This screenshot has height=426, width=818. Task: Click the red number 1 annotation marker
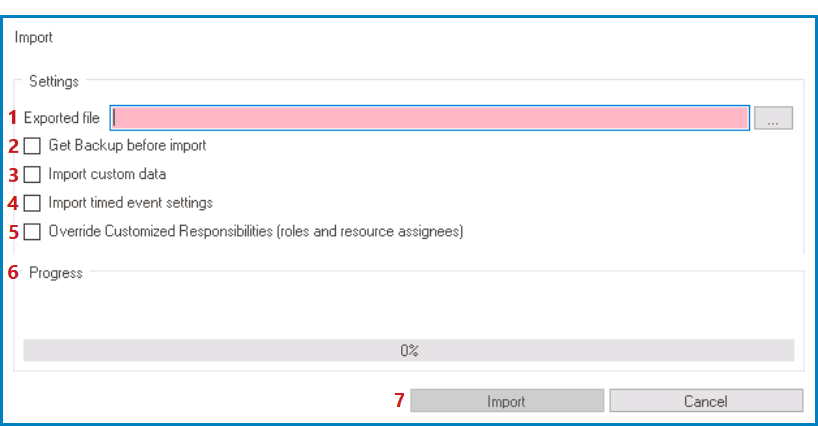tap(14, 117)
